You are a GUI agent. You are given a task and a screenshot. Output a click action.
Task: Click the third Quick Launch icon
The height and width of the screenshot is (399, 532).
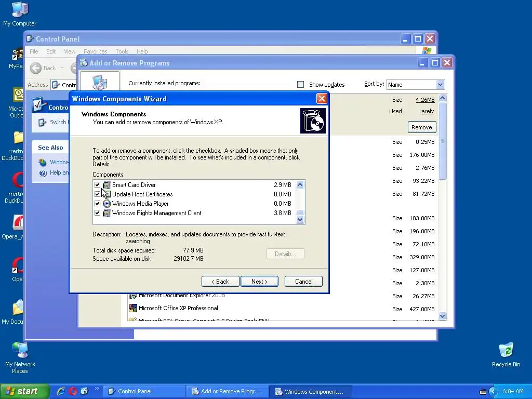[84, 391]
